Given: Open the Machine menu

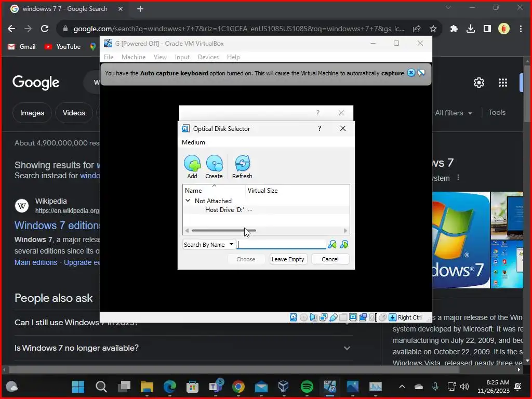Looking at the screenshot, I should [134, 57].
